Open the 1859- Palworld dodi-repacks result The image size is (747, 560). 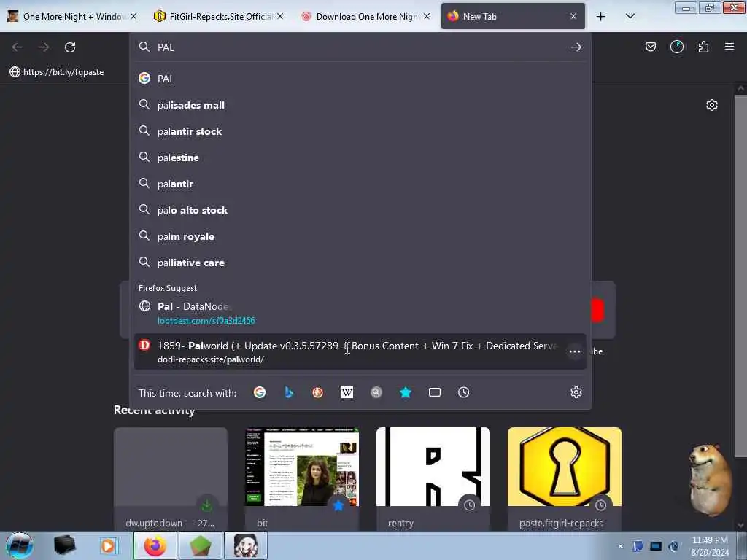[360, 352]
